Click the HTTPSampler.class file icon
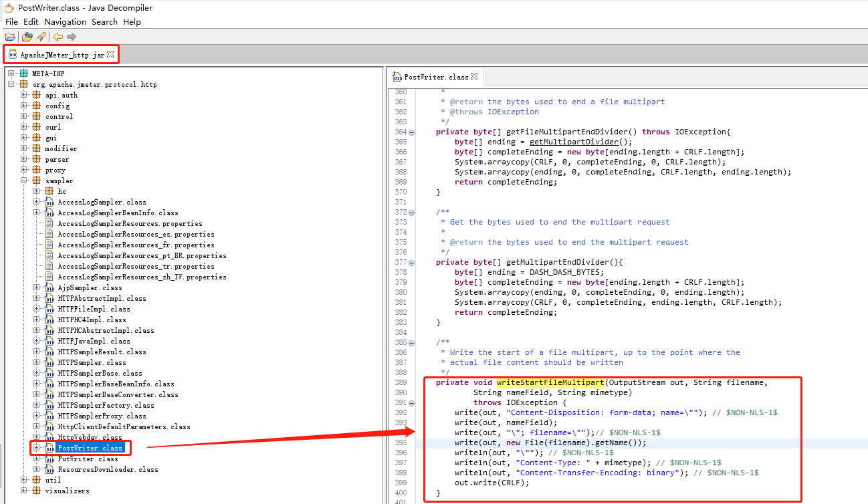Screen dimensions: 868x504 click(49, 362)
